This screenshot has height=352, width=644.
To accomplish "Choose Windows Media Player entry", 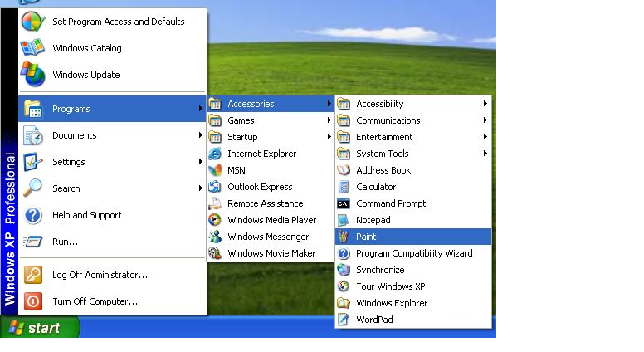I will point(271,220).
